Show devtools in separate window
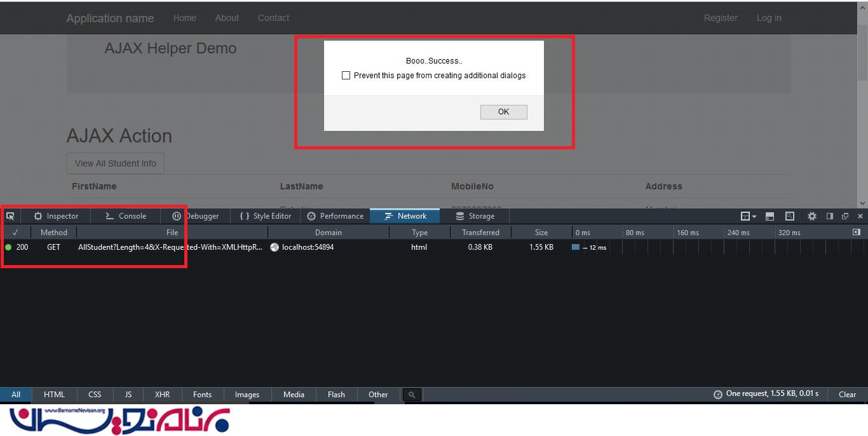Image resolution: width=868 pixels, height=436 pixels. (845, 216)
